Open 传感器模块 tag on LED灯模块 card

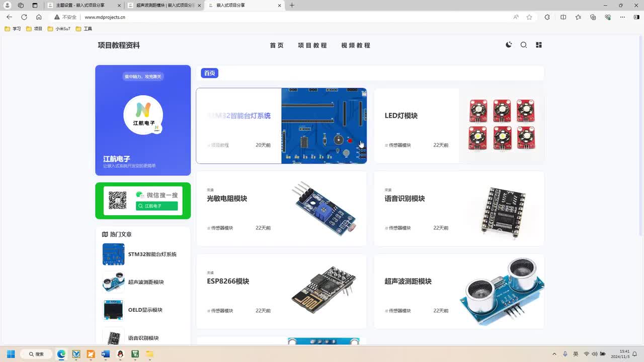397,145
